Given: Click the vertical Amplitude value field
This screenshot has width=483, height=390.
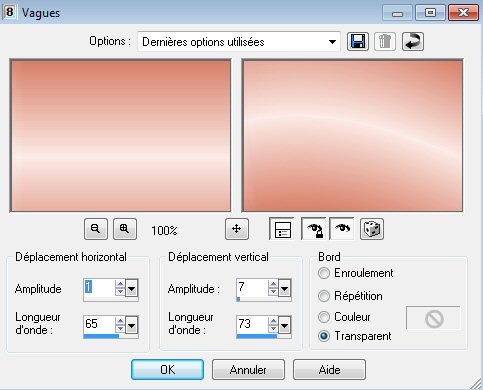Looking at the screenshot, I should tap(251, 287).
